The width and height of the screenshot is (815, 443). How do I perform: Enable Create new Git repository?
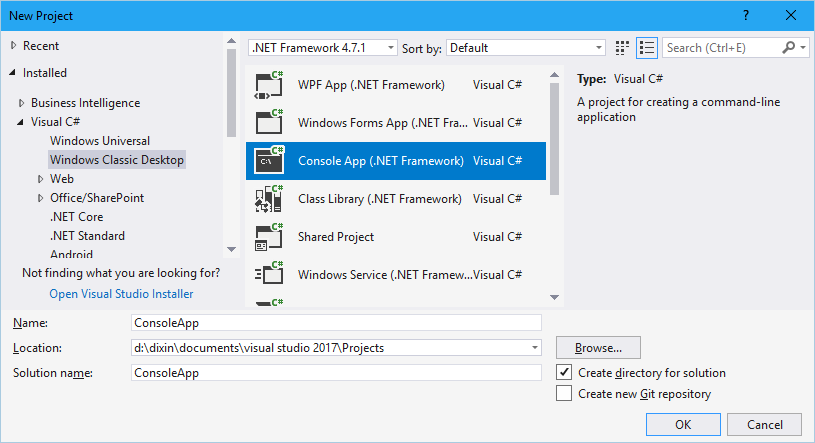coord(564,393)
